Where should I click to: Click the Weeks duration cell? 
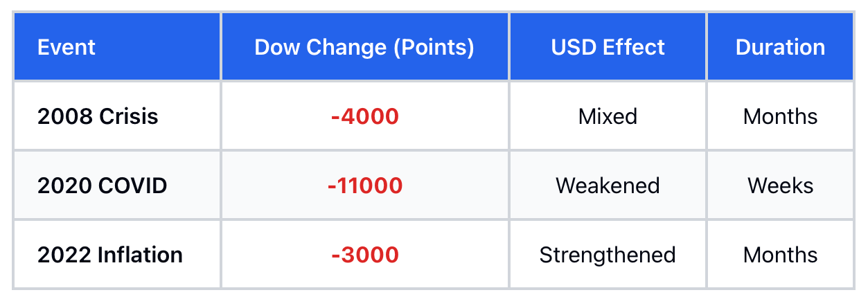pos(780,186)
